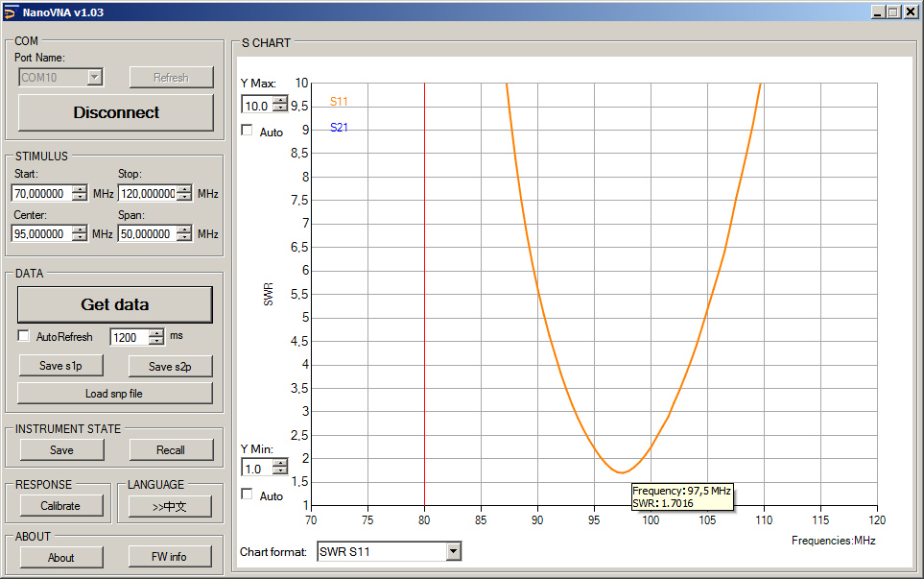924x579 pixels.
Task: Click the NanoVNA title bar app icon
Action: [10, 12]
